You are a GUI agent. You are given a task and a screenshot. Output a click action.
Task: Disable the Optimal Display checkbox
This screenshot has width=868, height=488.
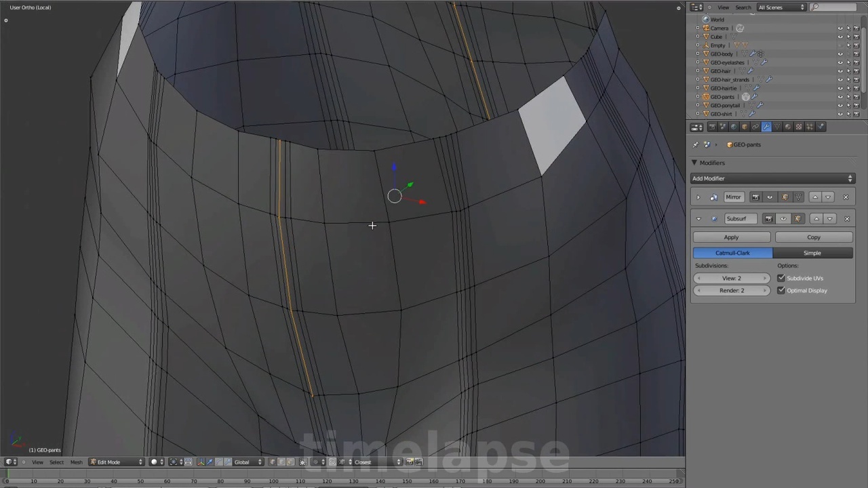781,290
